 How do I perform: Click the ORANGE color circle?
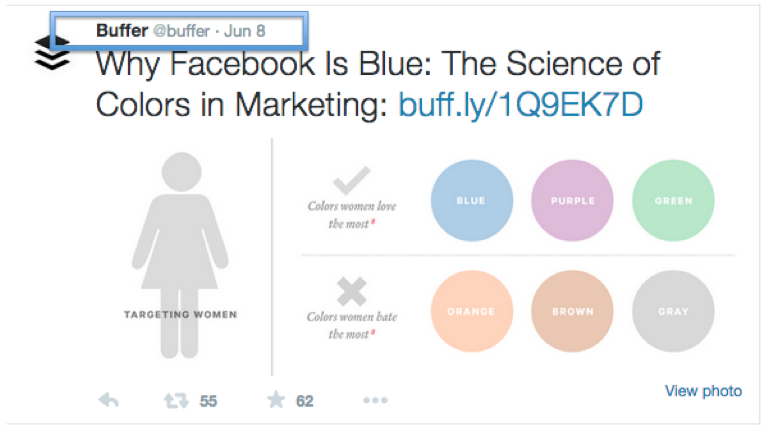[472, 311]
